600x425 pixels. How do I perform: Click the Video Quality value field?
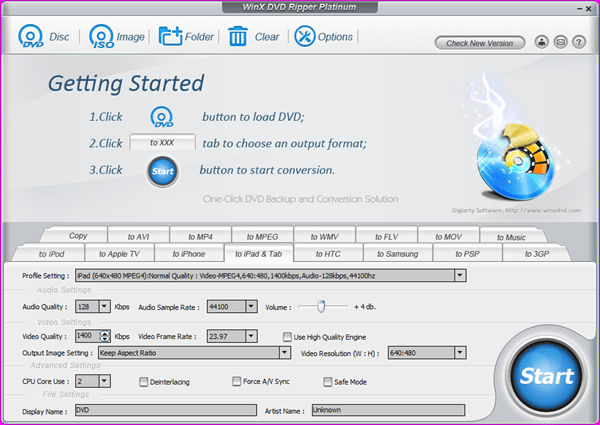click(x=88, y=336)
